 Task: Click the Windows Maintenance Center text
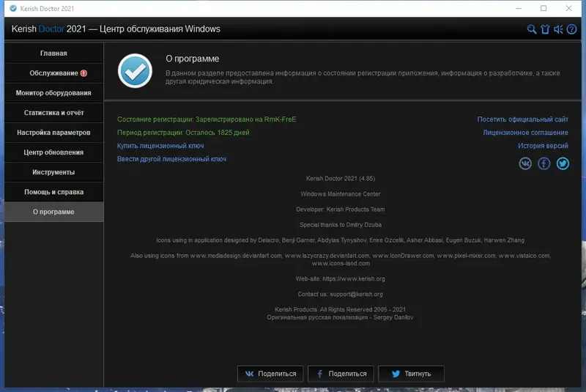[x=341, y=194]
